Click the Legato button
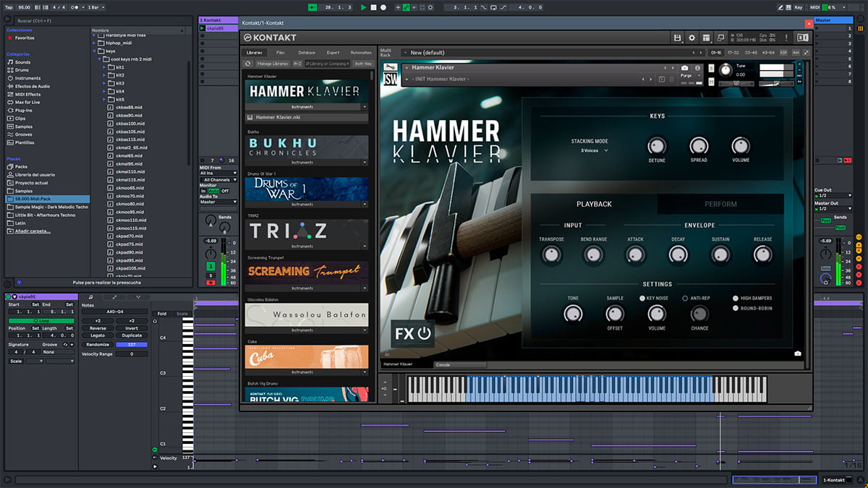The image size is (868, 488). pos(98,335)
